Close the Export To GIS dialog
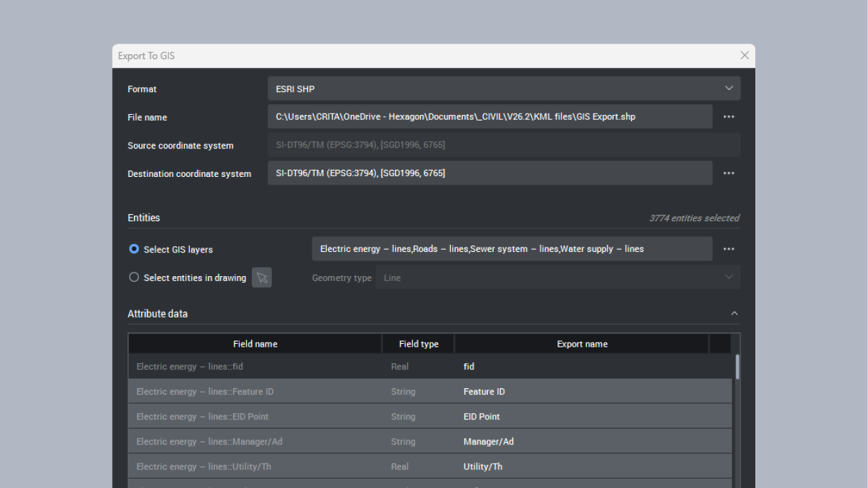This screenshot has width=868, height=488. (x=745, y=56)
